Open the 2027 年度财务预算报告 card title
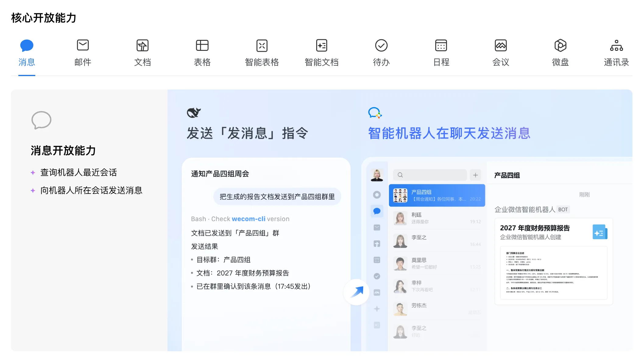Viewport: 644px width, 361px height. click(535, 228)
